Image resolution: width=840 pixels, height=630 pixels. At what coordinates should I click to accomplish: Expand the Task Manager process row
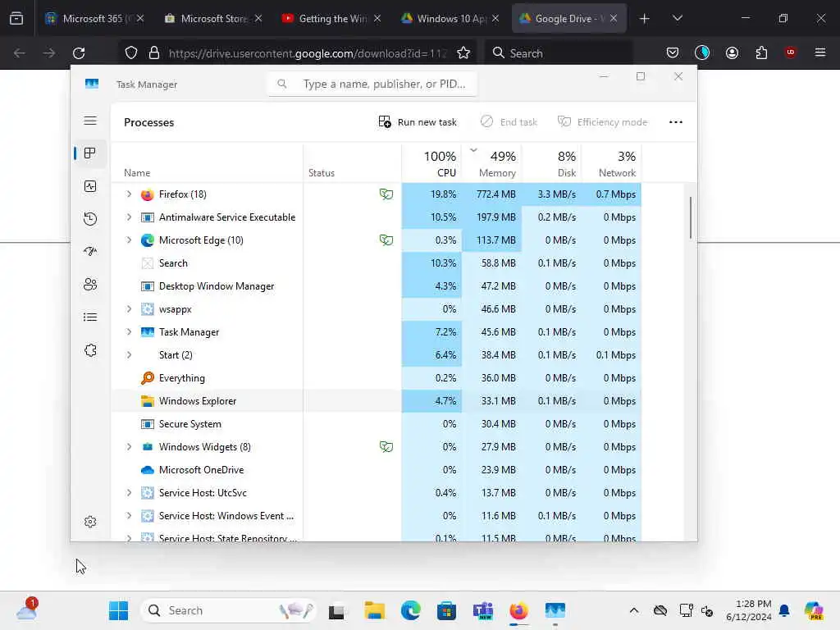point(129,332)
